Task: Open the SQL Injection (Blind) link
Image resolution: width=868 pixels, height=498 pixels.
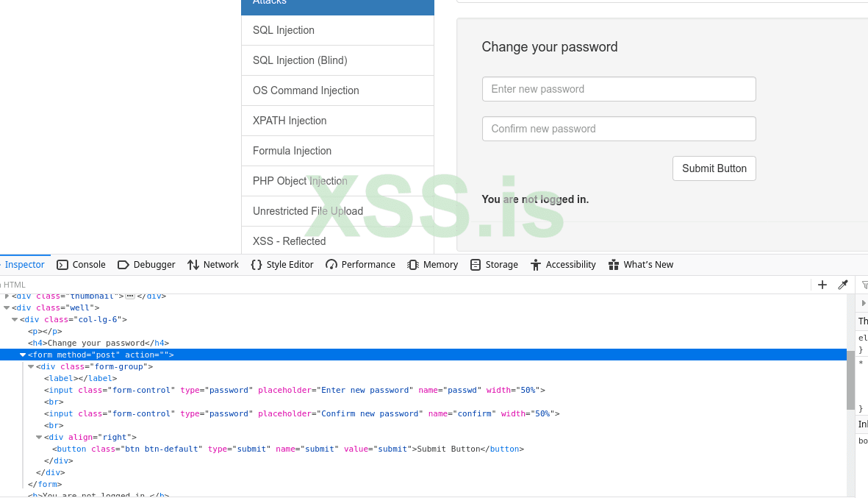Action: click(x=300, y=60)
